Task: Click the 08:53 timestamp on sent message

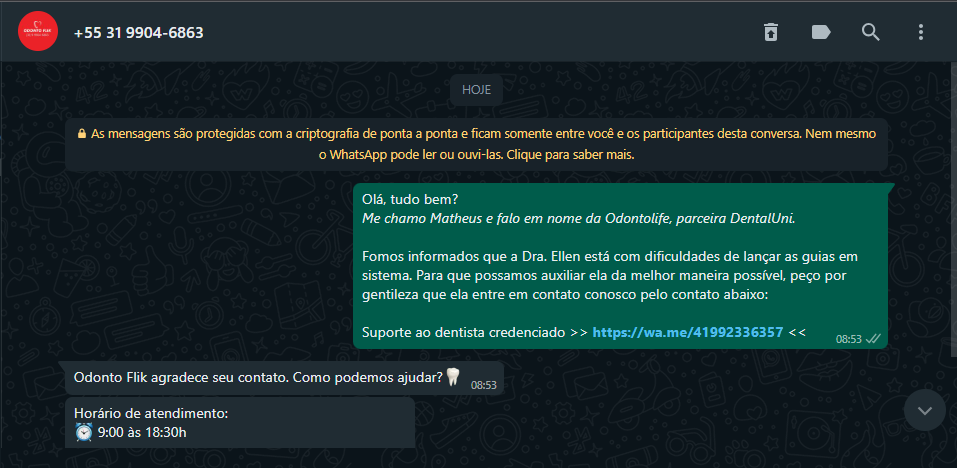Action: tap(848, 339)
